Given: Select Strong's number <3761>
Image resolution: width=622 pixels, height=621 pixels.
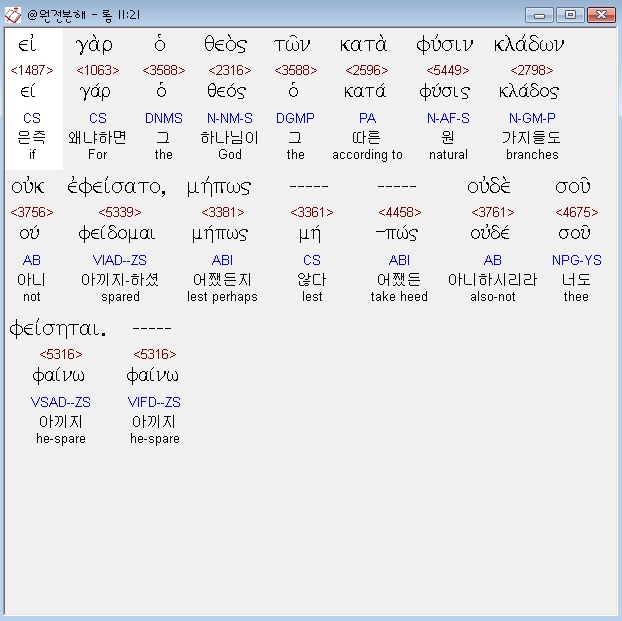Looking at the screenshot, I should pos(493,212).
